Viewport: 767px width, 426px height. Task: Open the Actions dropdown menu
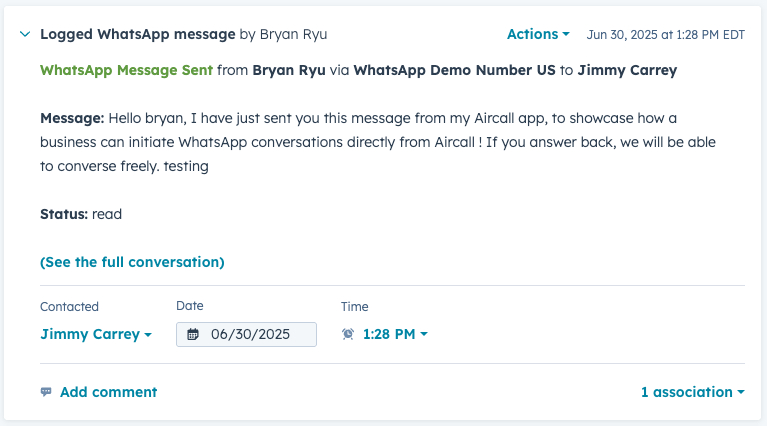[x=538, y=34]
